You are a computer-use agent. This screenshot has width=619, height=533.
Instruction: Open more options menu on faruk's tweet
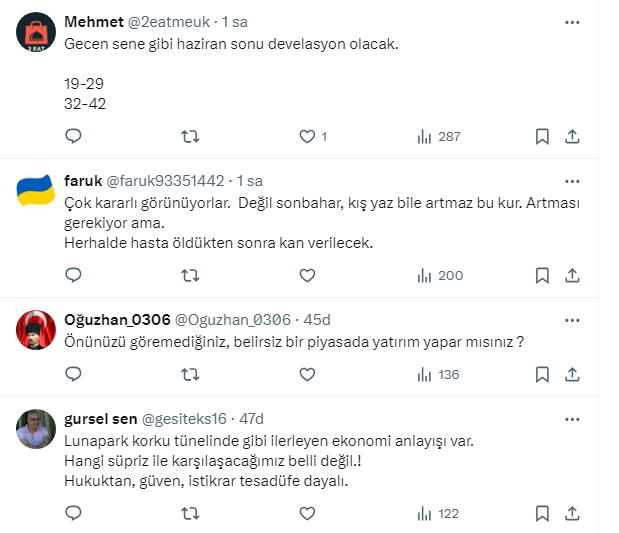[x=572, y=181]
